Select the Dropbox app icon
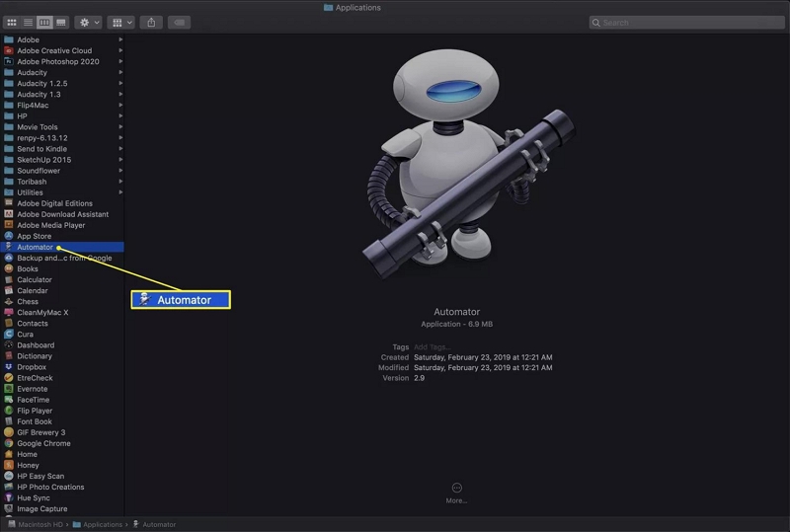The height and width of the screenshot is (532, 790). pos(9,367)
